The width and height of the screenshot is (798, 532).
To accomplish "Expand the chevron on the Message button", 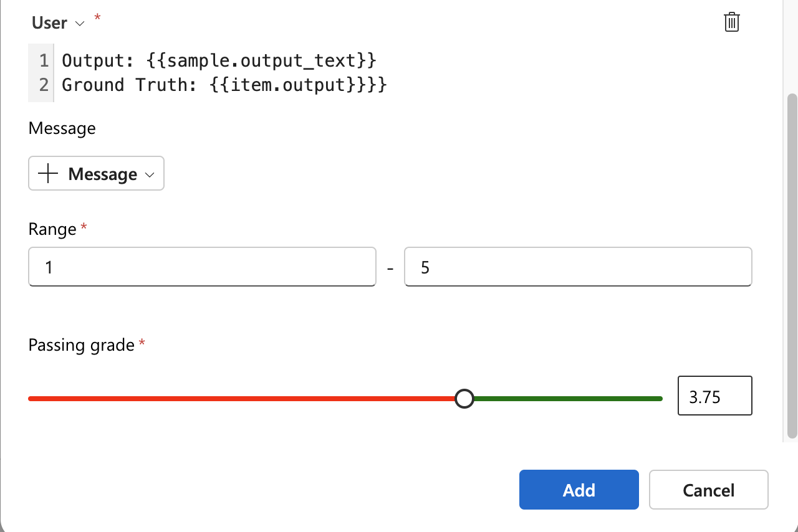I will [150, 175].
